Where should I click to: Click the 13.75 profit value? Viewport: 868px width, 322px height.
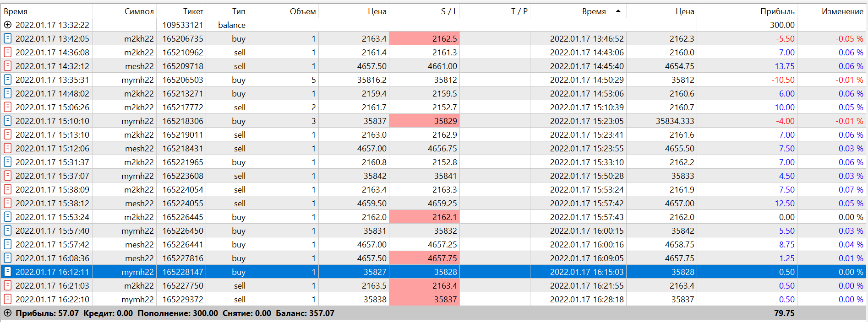(785, 66)
